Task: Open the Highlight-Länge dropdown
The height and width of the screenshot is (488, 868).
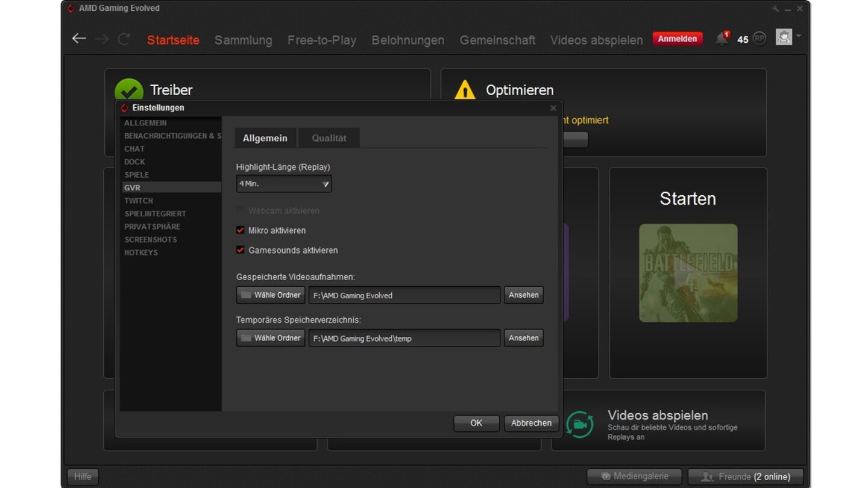Action: click(283, 184)
